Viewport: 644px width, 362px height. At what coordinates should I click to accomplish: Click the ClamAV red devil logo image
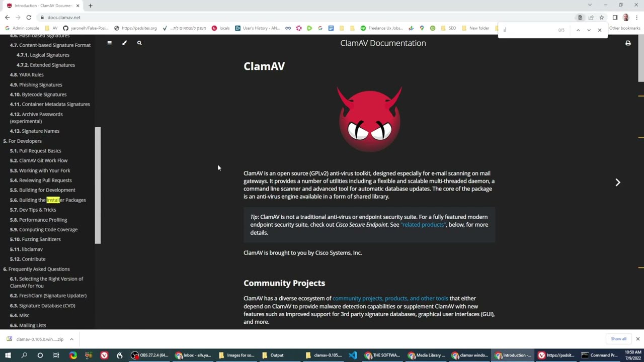pos(370,119)
